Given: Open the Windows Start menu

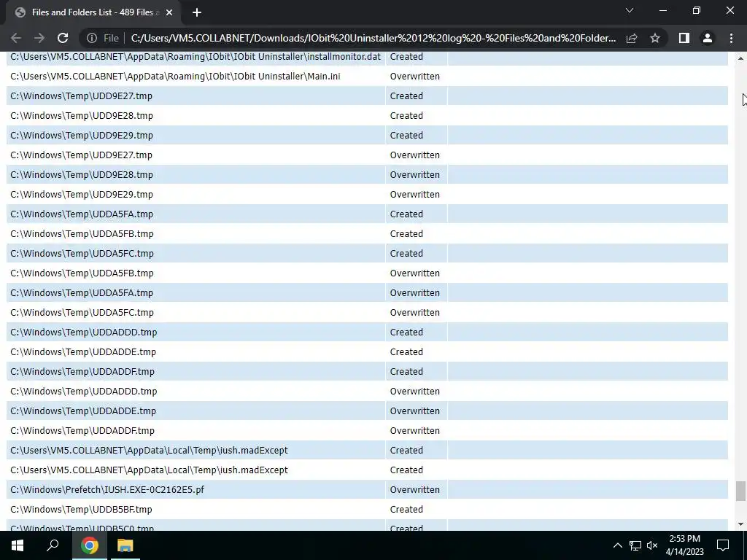Looking at the screenshot, I should [x=18, y=545].
